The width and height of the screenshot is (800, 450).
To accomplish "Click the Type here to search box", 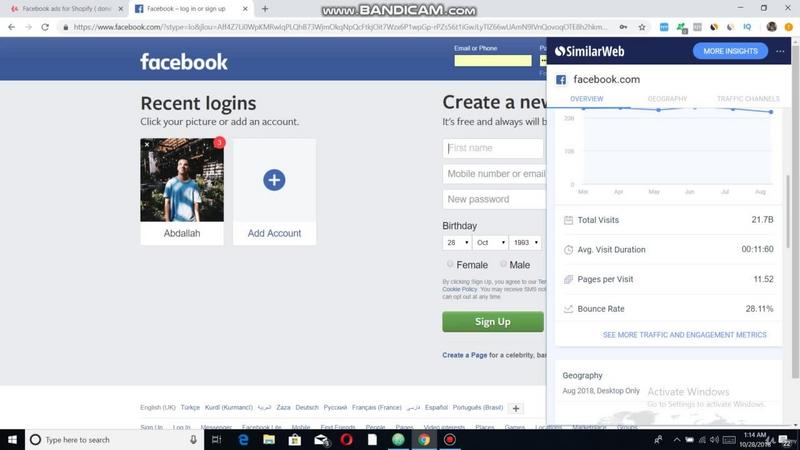I will [114, 439].
